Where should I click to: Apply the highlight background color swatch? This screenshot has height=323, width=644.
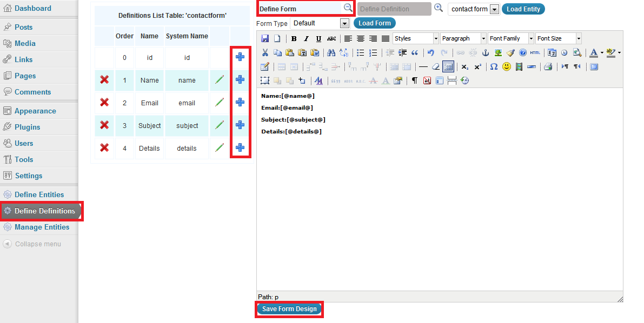[610, 52]
